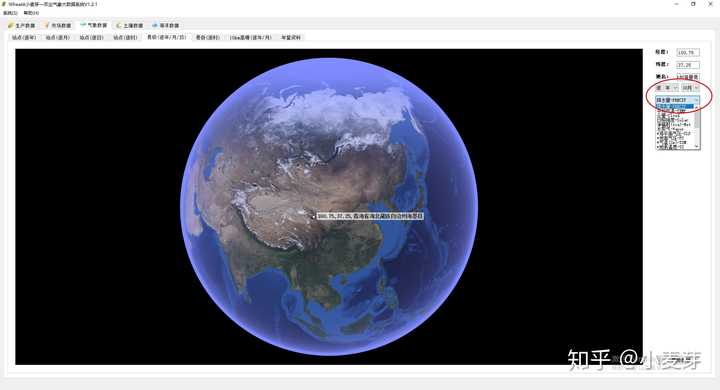720x390 pixels.
Task: Switch to the 10km栅格(逐年/月) sub-tab
Action: pyautogui.click(x=250, y=37)
